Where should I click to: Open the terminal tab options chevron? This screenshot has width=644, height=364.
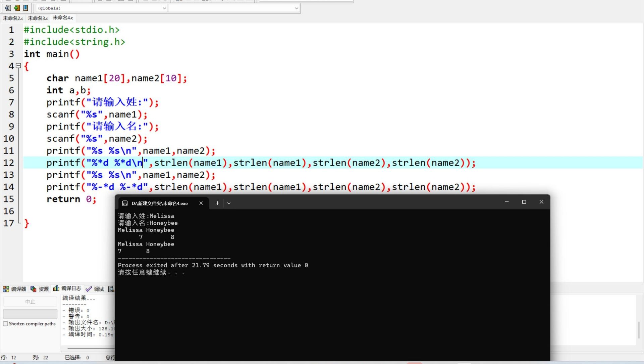pyautogui.click(x=229, y=203)
